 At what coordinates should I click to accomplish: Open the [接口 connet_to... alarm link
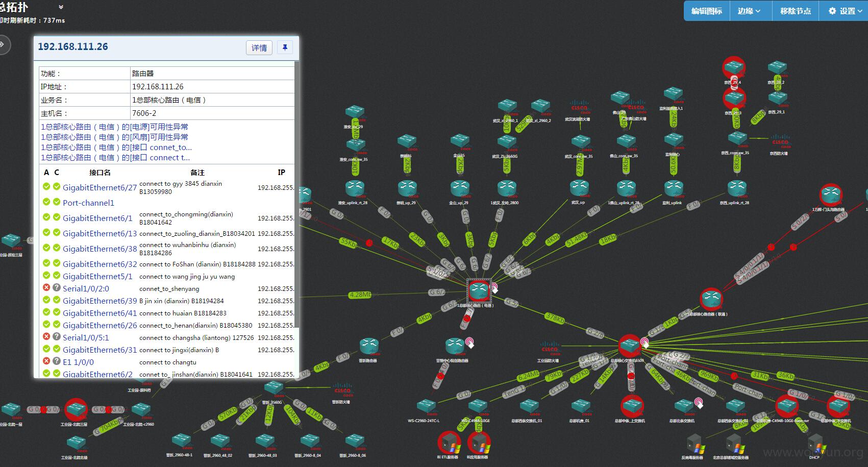(116, 147)
